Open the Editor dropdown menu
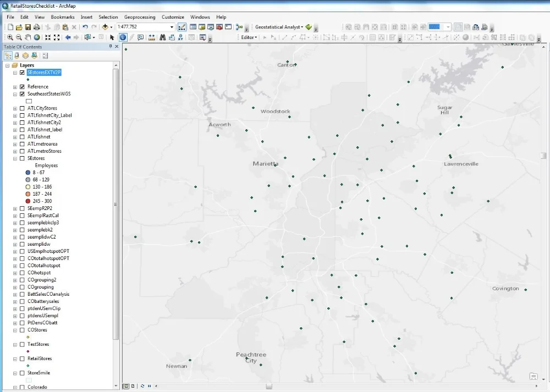Viewport: 550px width, 392px height. coord(249,37)
